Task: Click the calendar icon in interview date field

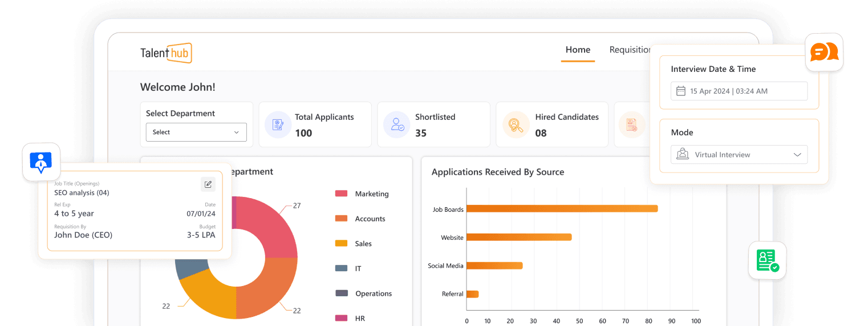Action: click(x=680, y=91)
